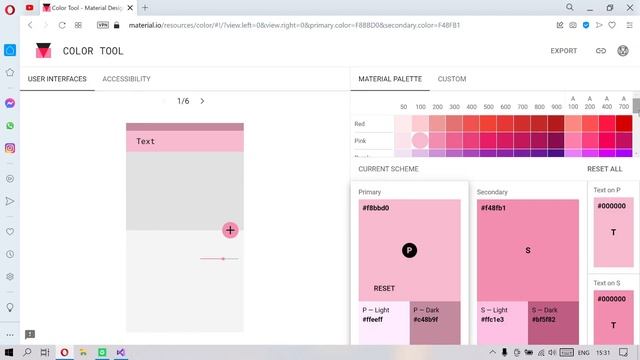The height and width of the screenshot is (360, 640).
Task: Select the Color Tool browser tab
Action: point(87,7)
